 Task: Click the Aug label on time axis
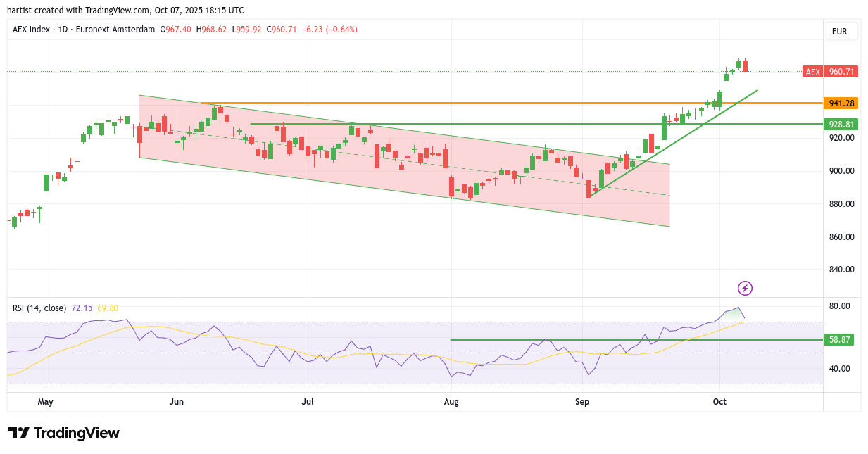(x=451, y=402)
